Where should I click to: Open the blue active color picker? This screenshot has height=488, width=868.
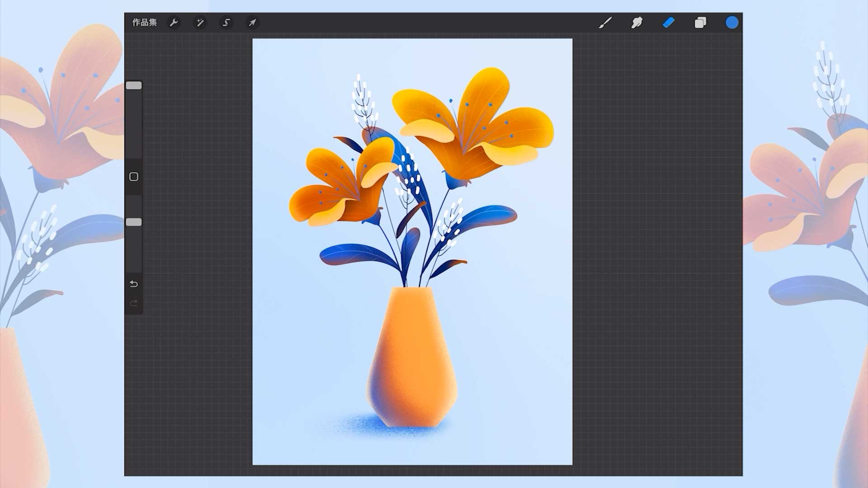coord(732,23)
